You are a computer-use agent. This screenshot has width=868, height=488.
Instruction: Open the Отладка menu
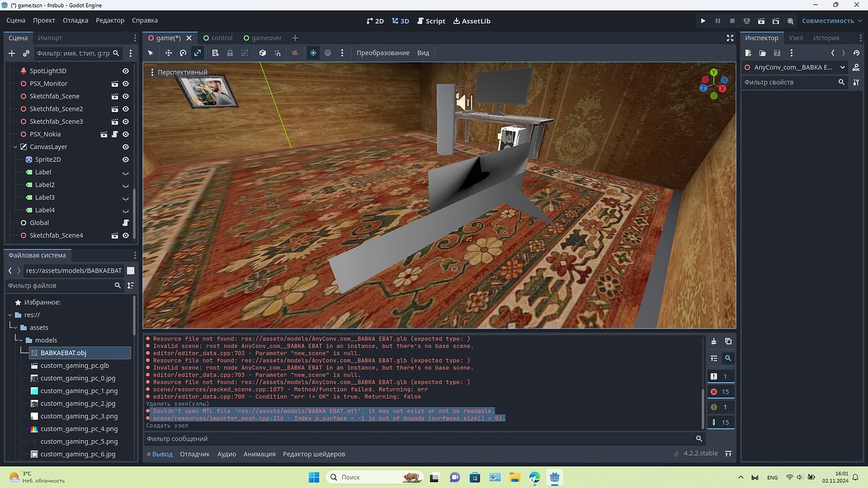(75, 20)
